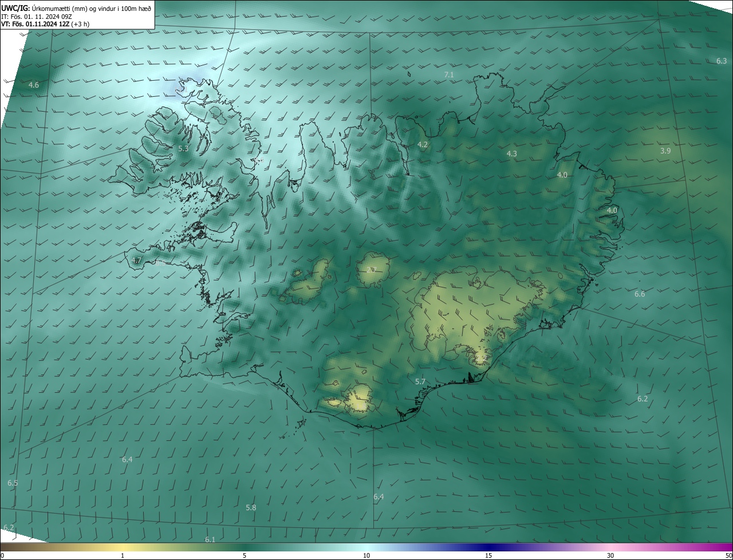Click the 6.6 value label
Screen dimensions: 733x560
[x=640, y=294]
